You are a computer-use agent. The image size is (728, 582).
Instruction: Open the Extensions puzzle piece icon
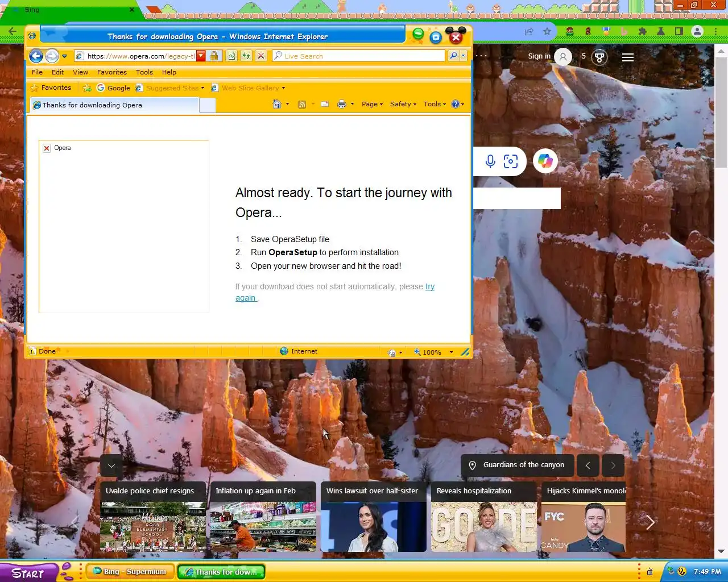(643, 32)
